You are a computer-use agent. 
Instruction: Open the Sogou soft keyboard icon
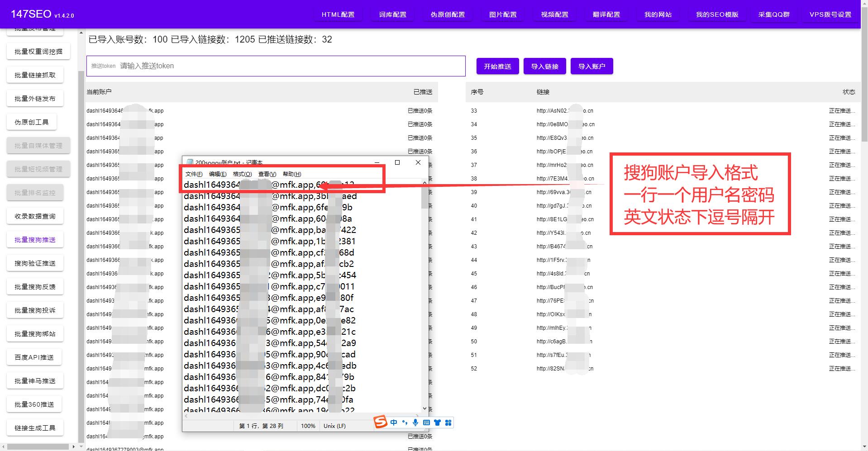coord(426,423)
